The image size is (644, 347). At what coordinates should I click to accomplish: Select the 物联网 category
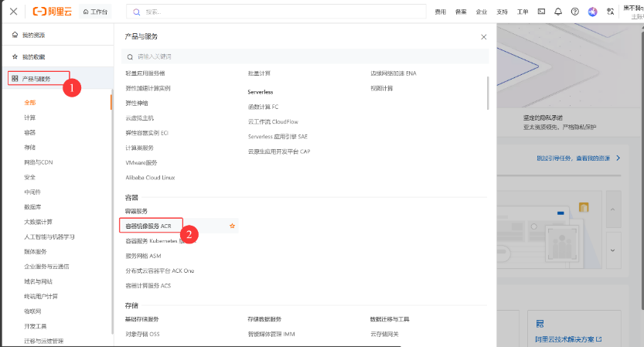point(32,311)
